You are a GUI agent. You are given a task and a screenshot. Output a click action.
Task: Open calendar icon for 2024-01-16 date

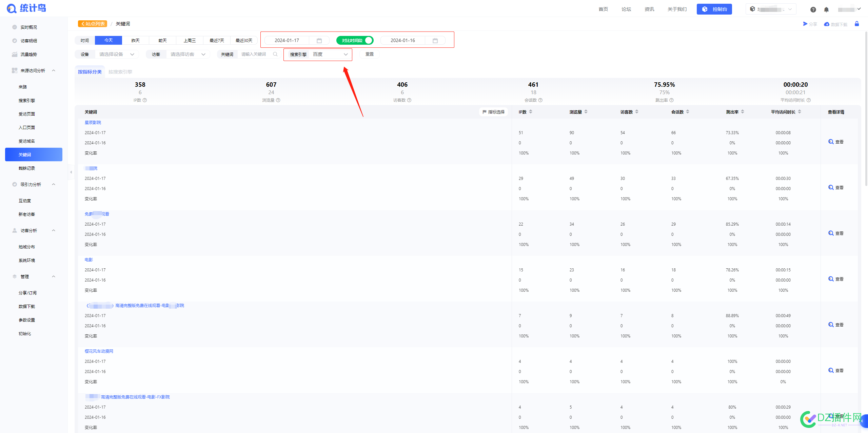(435, 41)
